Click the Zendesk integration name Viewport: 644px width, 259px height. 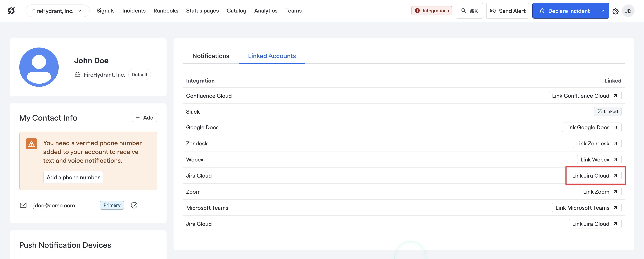[x=197, y=143]
